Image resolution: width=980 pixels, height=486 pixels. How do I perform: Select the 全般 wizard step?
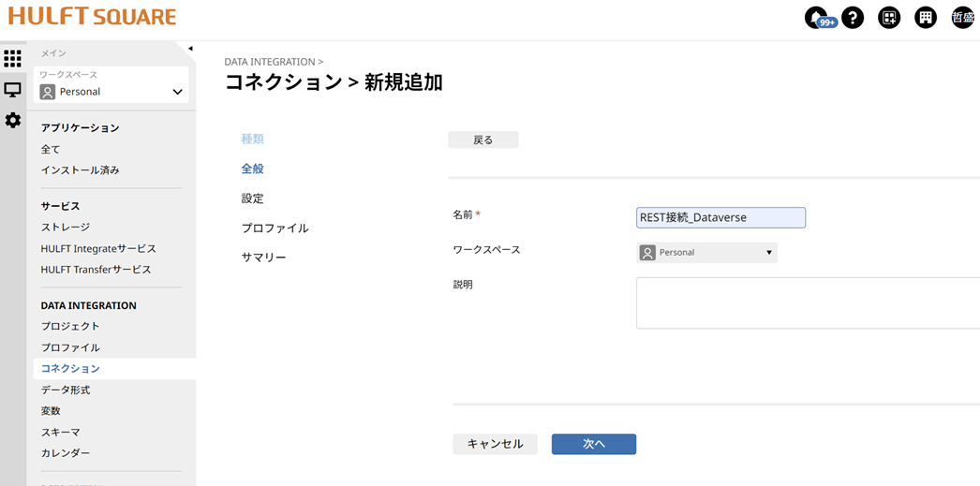tap(253, 169)
